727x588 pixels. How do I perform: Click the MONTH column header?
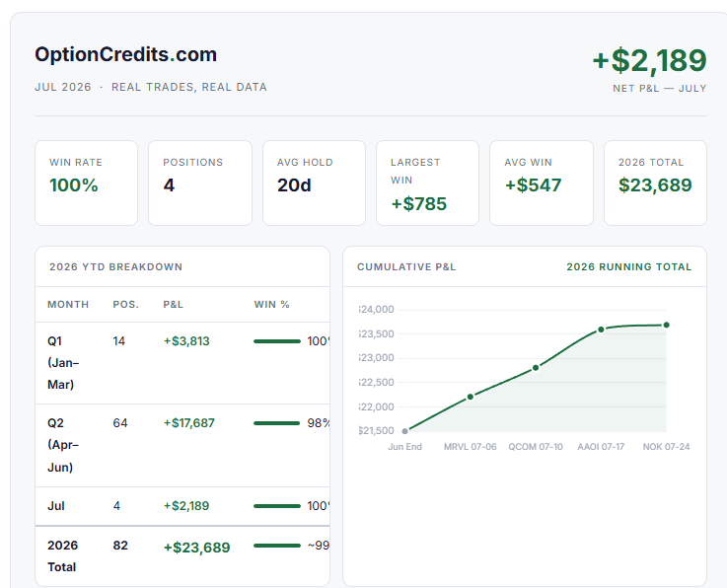pyautogui.click(x=68, y=305)
